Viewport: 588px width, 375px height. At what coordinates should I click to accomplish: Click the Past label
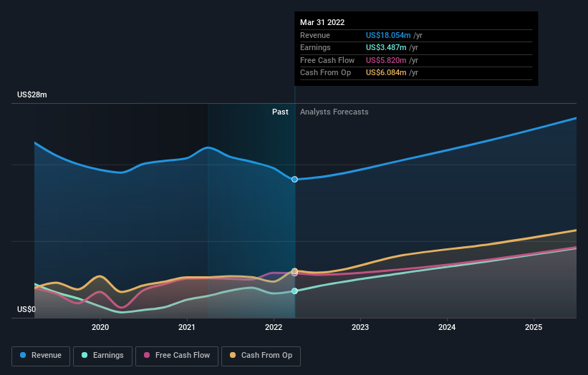pyautogui.click(x=280, y=112)
